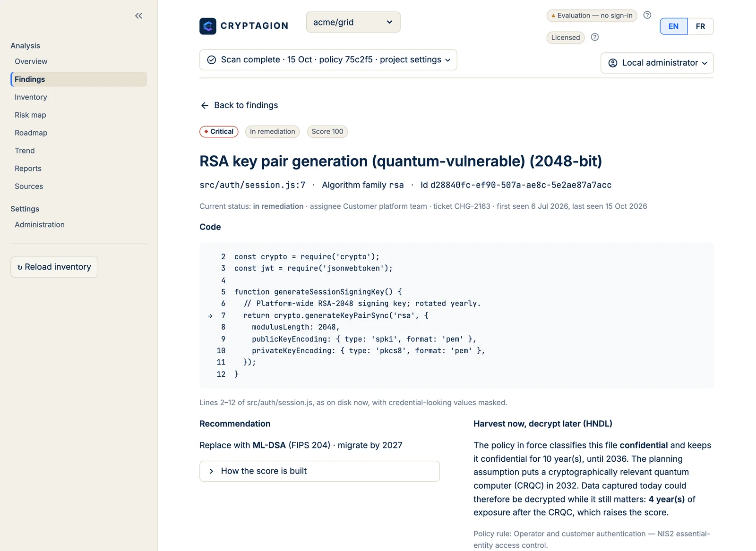Expand How the score is built
Image resolution: width=756 pixels, height=551 pixels.
pyautogui.click(x=319, y=471)
